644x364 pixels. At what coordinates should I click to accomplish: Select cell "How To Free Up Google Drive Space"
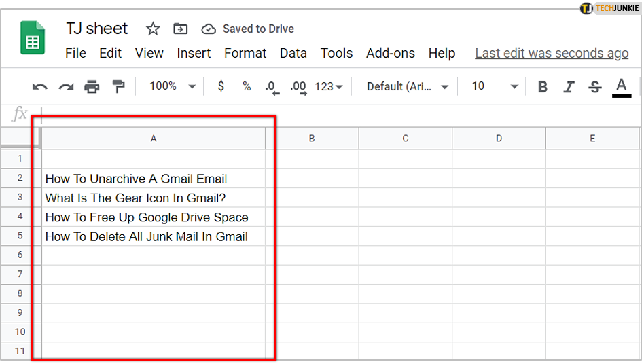[x=154, y=217]
